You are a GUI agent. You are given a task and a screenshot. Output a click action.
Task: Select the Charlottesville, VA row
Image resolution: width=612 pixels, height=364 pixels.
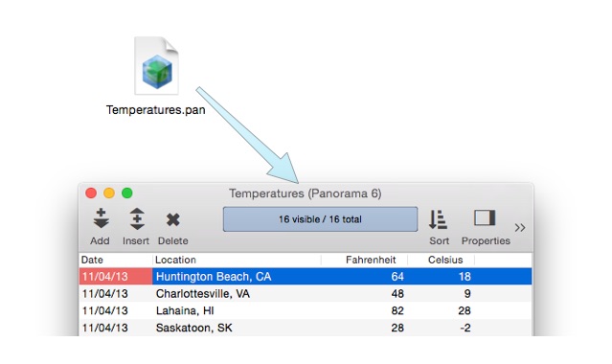(x=306, y=294)
